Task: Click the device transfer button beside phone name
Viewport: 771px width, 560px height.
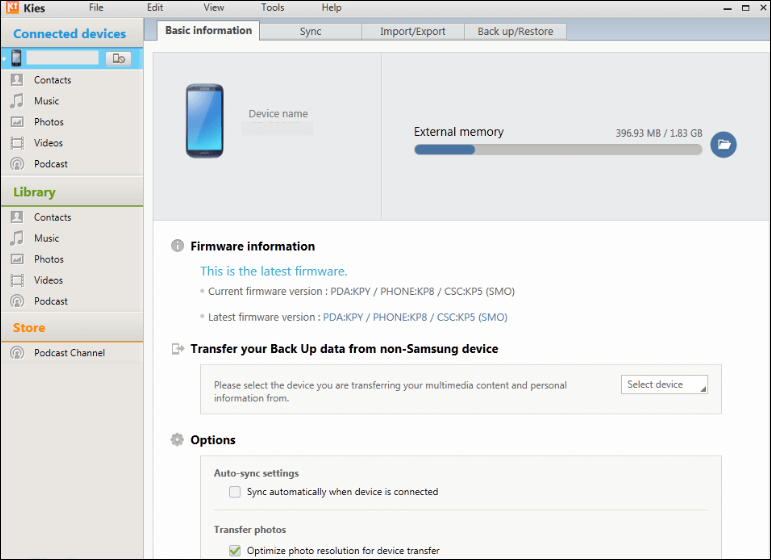Action: click(x=119, y=59)
